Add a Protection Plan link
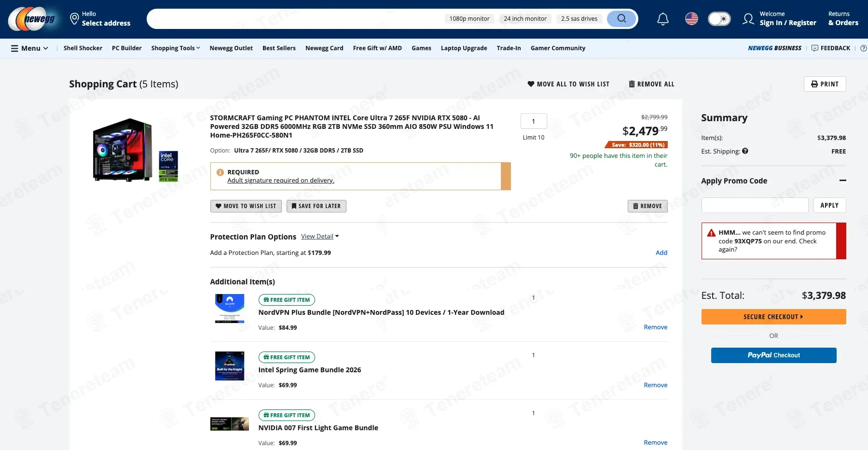Image resolution: width=868 pixels, height=450 pixels. [661, 253]
